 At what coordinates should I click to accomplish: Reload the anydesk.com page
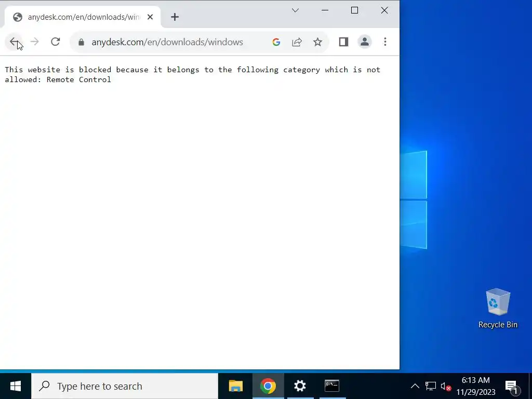[x=55, y=42]
